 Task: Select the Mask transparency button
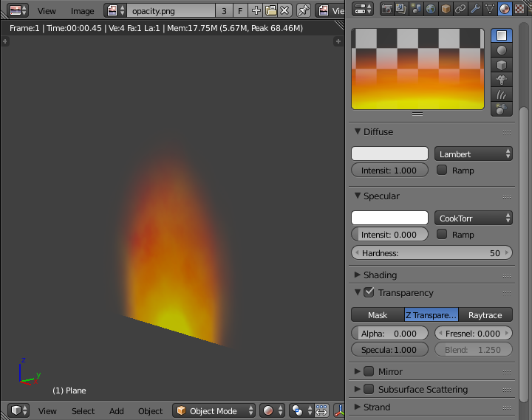(378, 315)
